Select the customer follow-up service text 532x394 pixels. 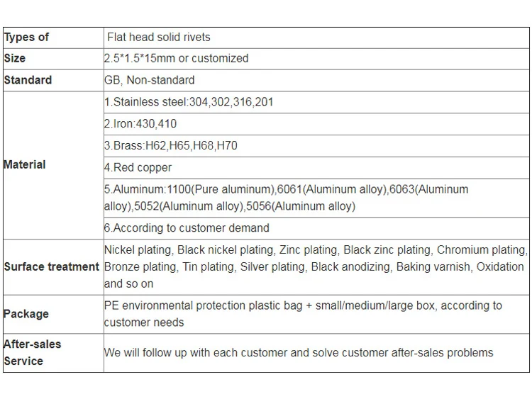[298, 352]
